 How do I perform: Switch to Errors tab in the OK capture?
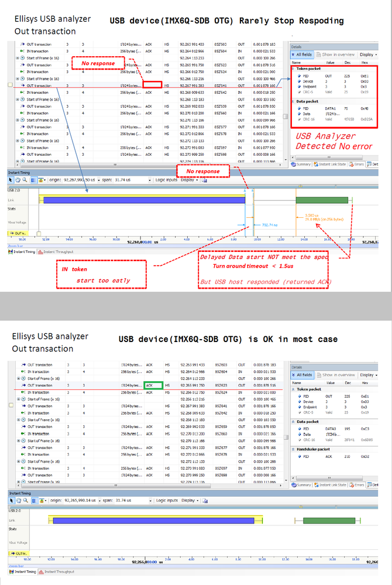(357, 485)
